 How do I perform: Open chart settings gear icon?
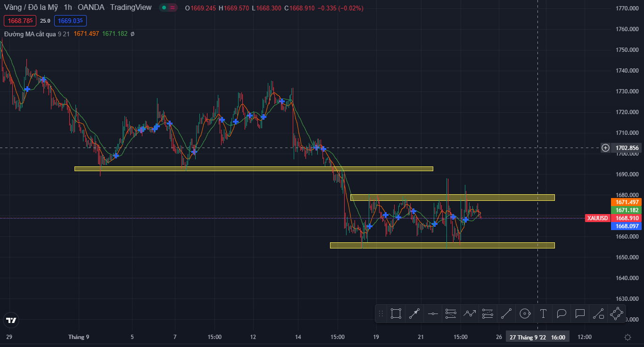[x=627, y=337]
